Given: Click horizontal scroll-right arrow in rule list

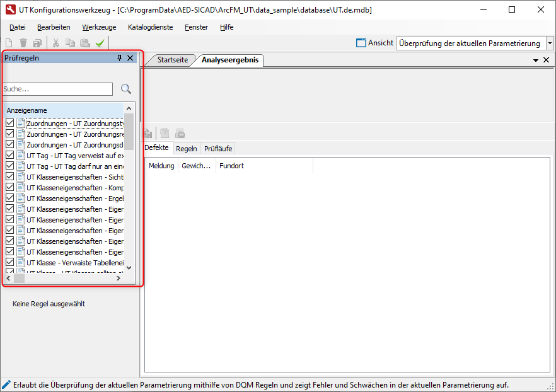Looking at the screenshot, I should tap(119, 279).
